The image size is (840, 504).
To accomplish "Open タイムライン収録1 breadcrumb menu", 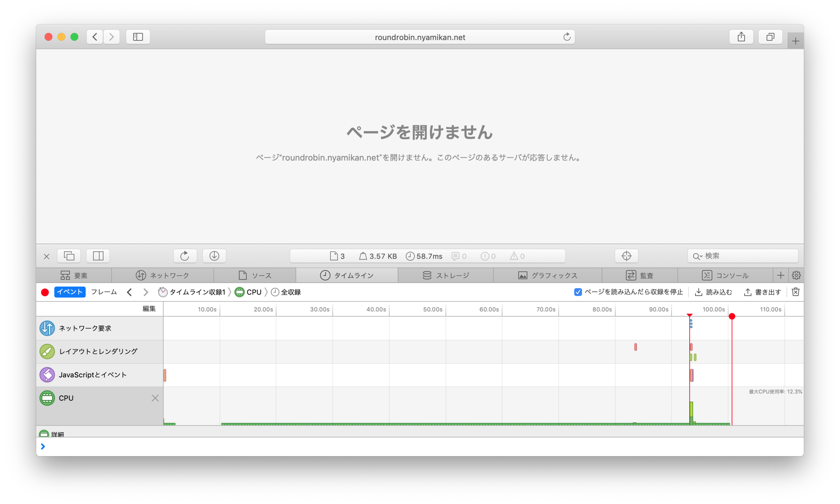I will (x=192, y=292).
